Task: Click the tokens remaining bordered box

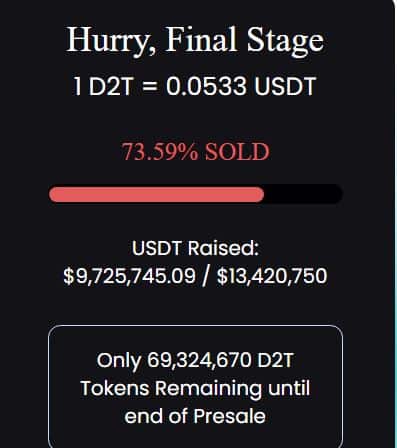Action: pos(195,387)
